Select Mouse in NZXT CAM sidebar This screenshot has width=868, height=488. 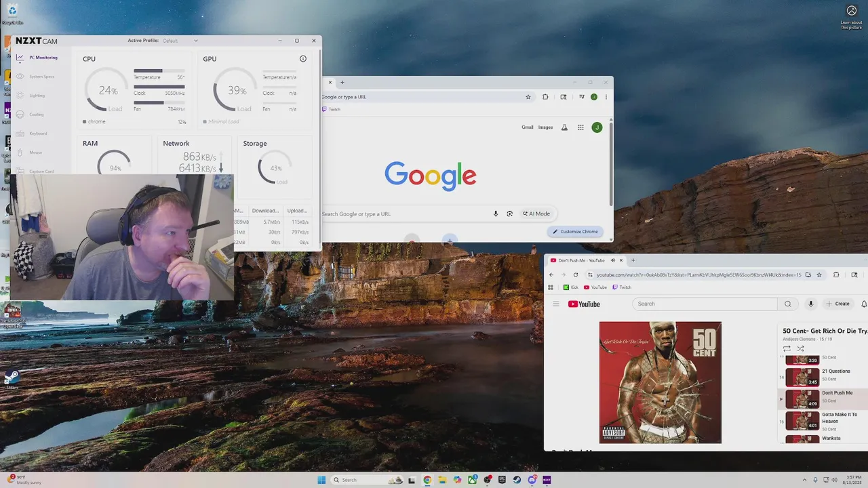click(x=30, y=152)
